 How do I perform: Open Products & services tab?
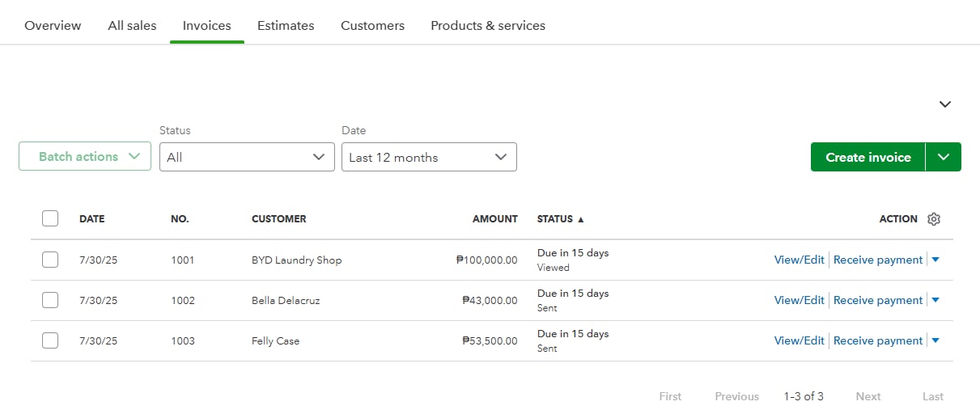pyautogui.click(x=488, y=26)
